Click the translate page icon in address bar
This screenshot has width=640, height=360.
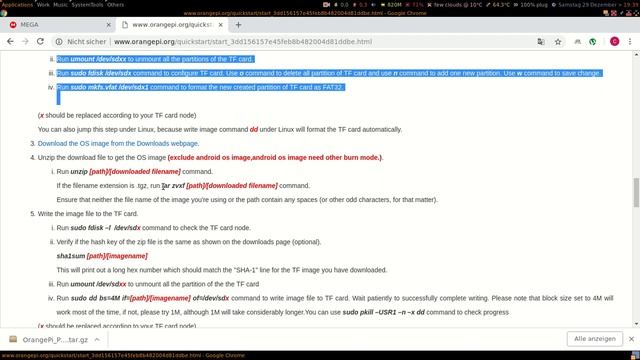(541, 42)
